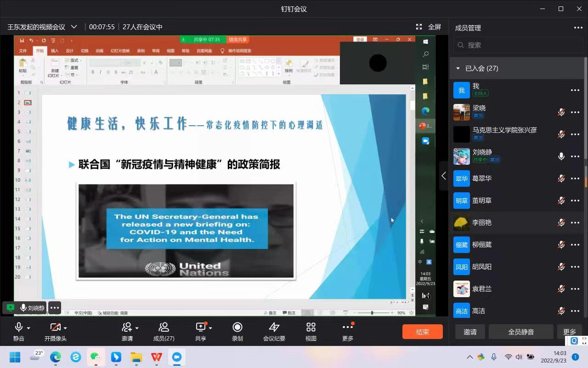Select 文件 tab in shared PowerPoint
Screen dimensions: 588x368
point(23,51)
